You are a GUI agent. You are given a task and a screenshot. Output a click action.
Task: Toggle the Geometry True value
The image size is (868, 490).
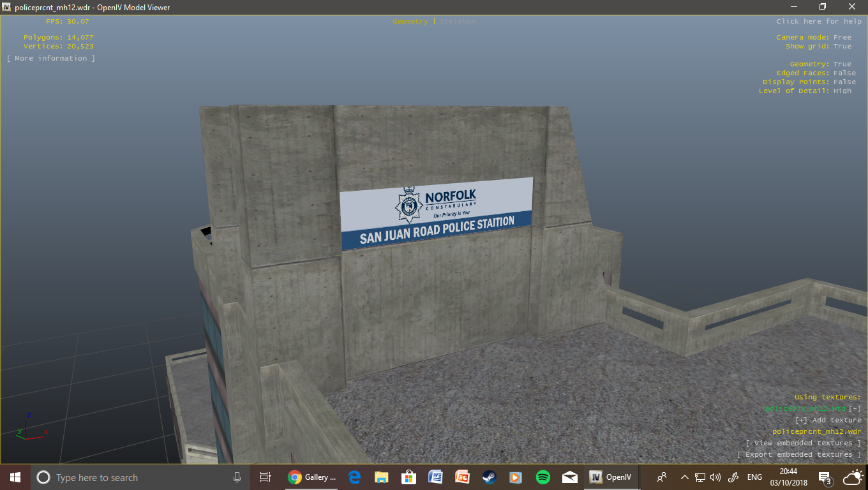click(x=842, y=64)
